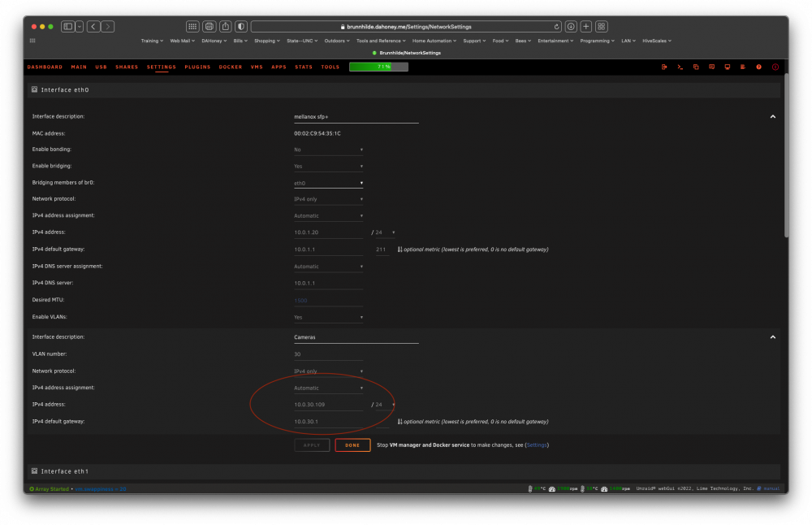Image resolution: width=812 pixels, height=525 pixels.
Task: Click the 71% usage progress bar
Action: [378, 67]
